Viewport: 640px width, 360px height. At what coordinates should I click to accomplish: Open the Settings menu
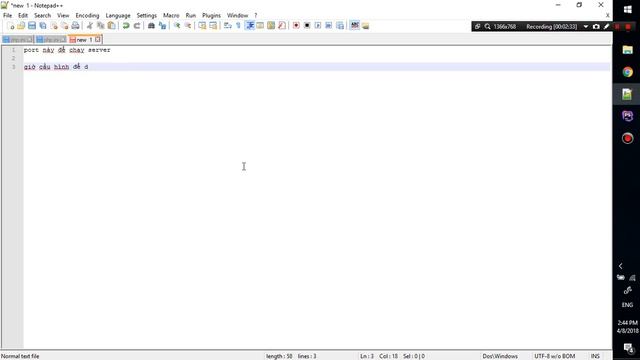coord(147,16)
